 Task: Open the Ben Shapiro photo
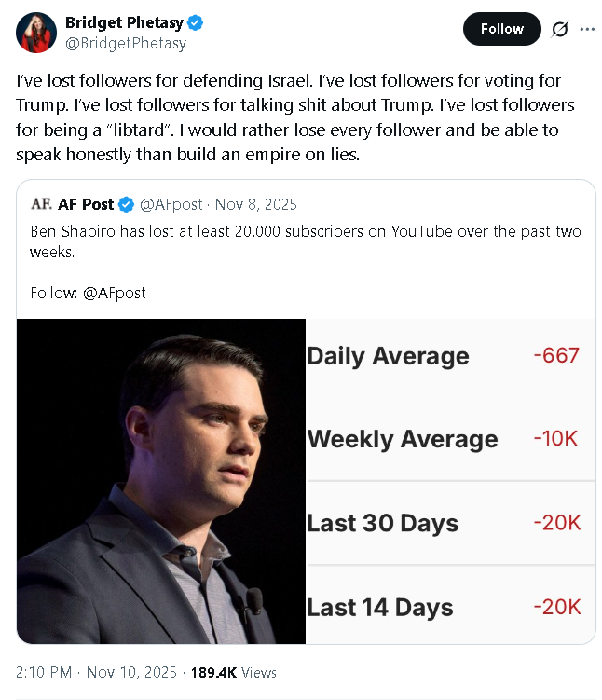(x=161, y=481)
